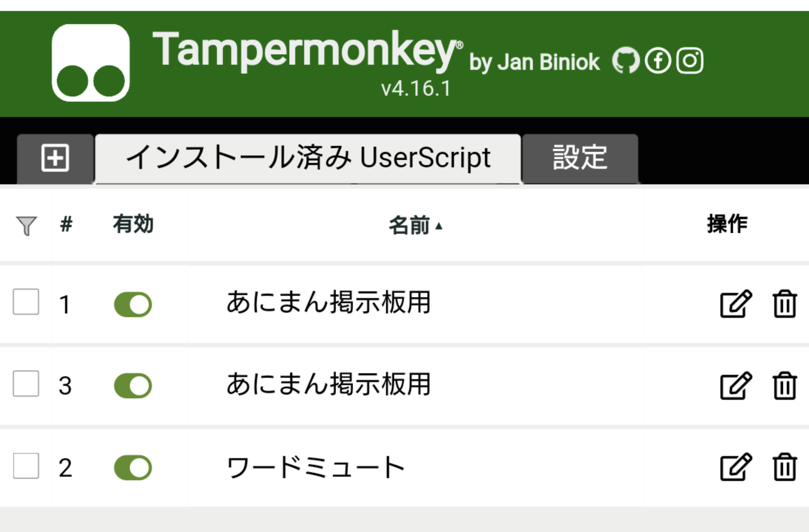Open the GitHub icon link

tap(625, 61)
